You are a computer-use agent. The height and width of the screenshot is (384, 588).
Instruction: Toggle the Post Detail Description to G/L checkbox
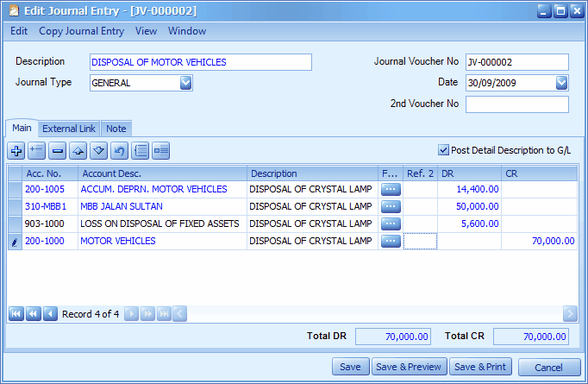(443, 150)
